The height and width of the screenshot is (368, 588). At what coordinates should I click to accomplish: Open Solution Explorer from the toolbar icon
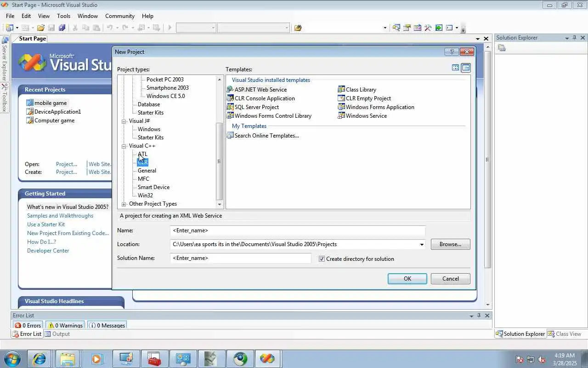(396, 28)
